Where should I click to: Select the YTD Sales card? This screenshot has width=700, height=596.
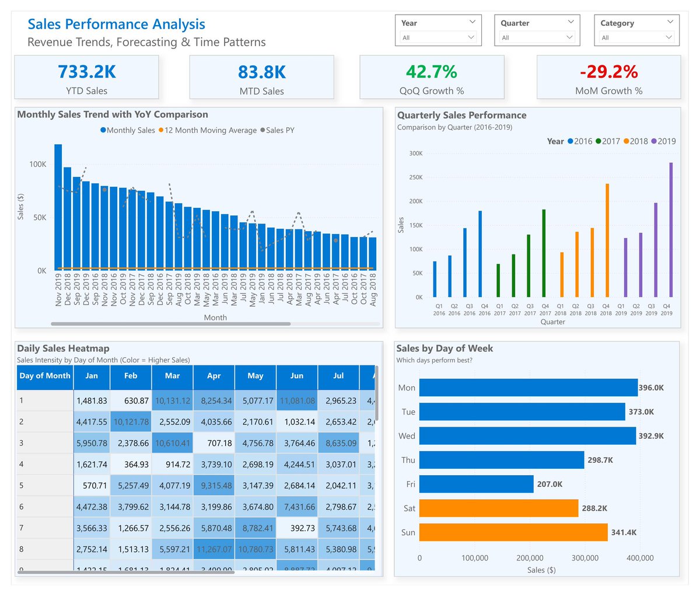(x=86, y=78)
